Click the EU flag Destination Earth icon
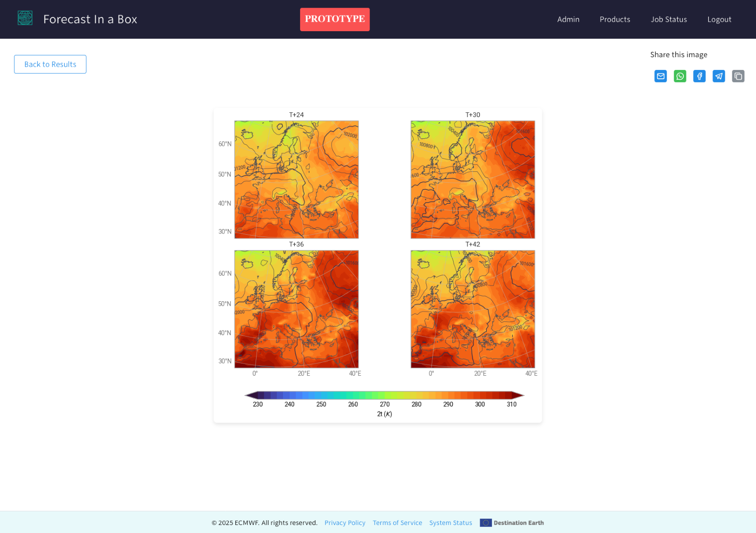756x533 pixels. (x=487, y=523)
